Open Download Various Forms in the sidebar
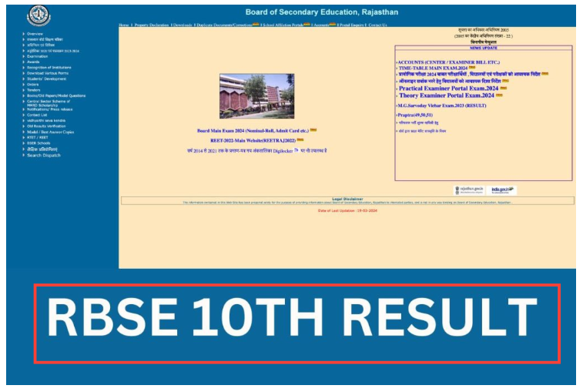 pyautogui.click(x=48, y=73)
